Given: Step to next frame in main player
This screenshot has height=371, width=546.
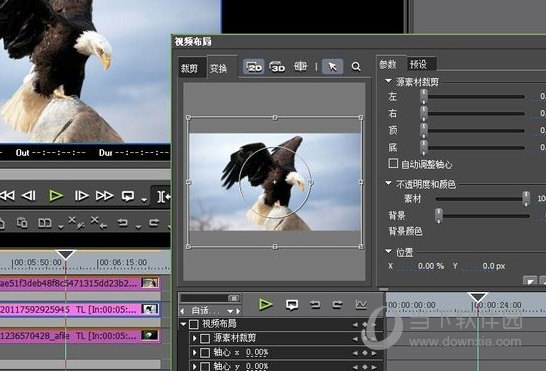Looking at the screenshot, I should (x=81, y=196).
